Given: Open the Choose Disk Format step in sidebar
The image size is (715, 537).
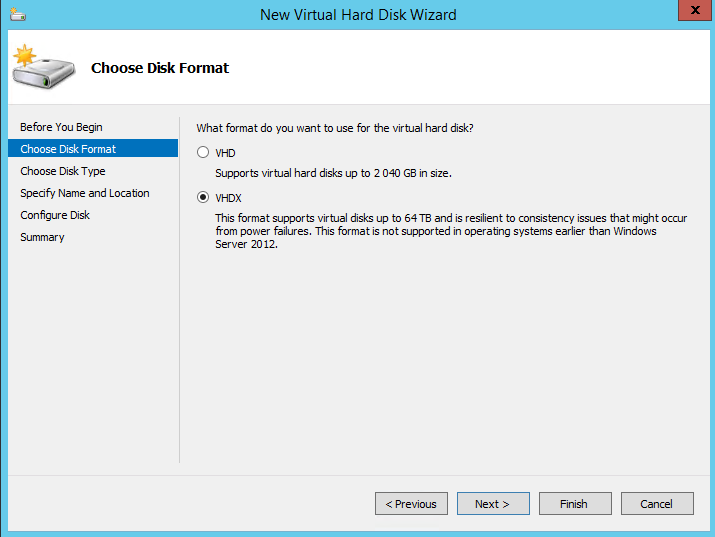Looking at the screenshot, I should click(68, 149).
